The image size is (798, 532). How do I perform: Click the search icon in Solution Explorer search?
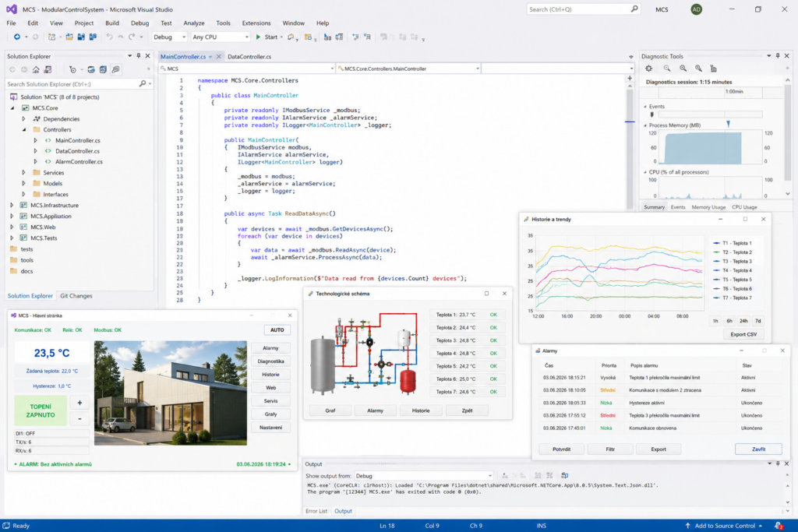click(143, 84)
